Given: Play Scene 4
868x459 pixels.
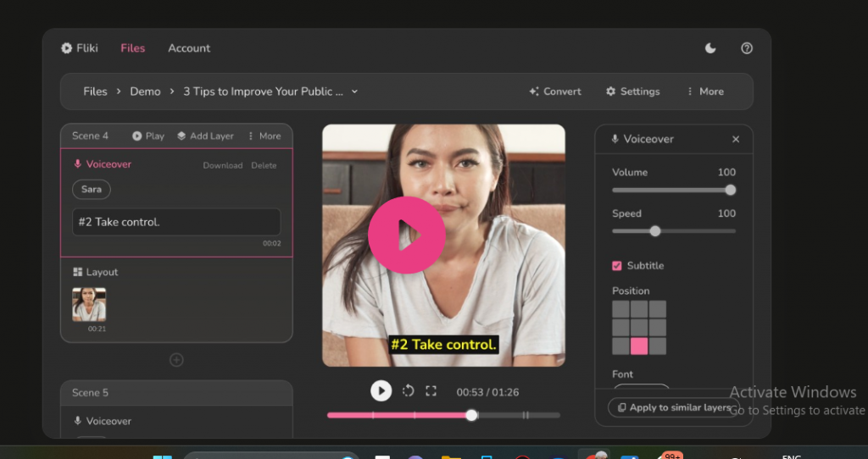Looking at the screenshot, I should click(148, 135).
